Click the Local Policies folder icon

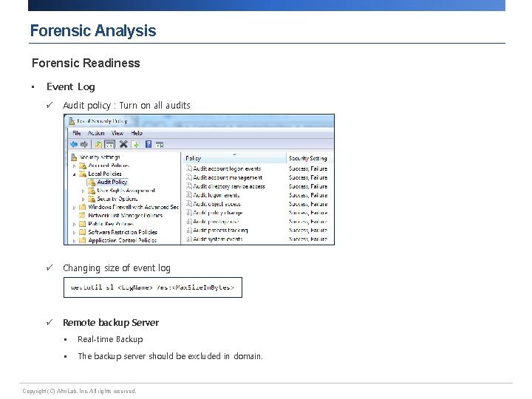tap(83, 174)
